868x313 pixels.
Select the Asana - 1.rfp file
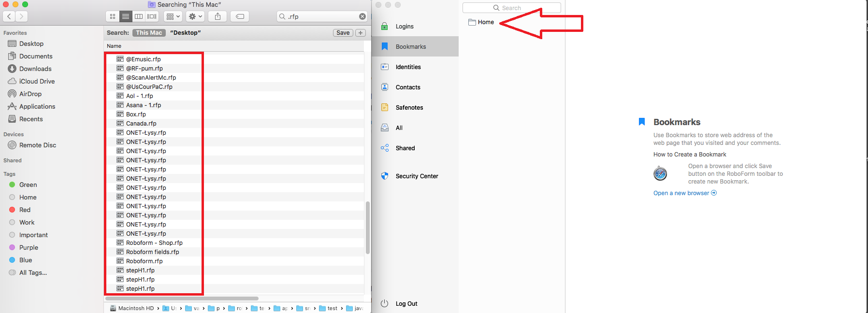click(x=144, y=105)
